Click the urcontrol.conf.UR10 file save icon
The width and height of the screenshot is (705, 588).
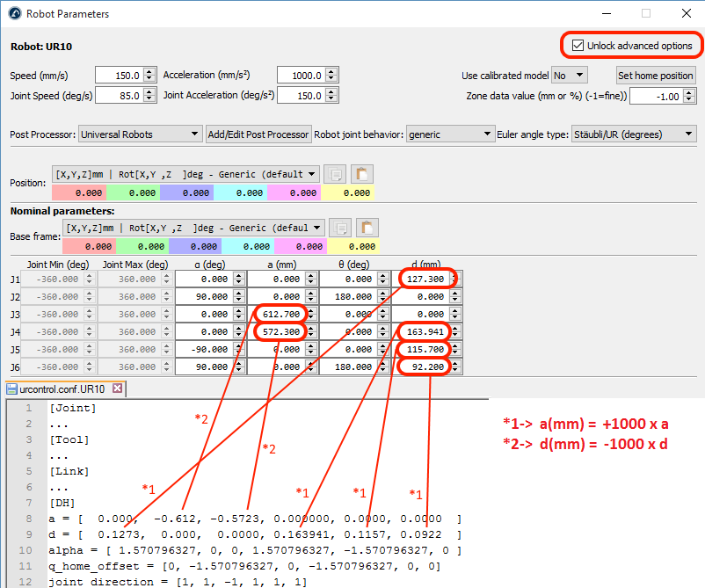11,389
